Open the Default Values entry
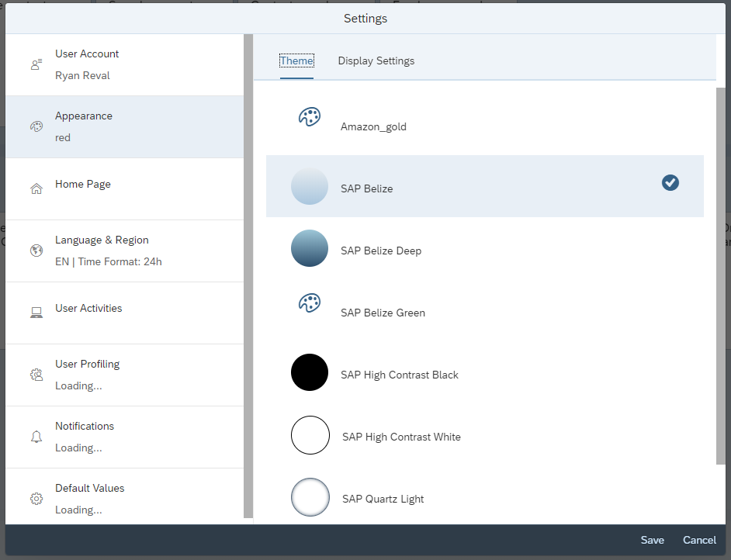The width and height of the screenshot is (731, 560). [x=124, y=496]
